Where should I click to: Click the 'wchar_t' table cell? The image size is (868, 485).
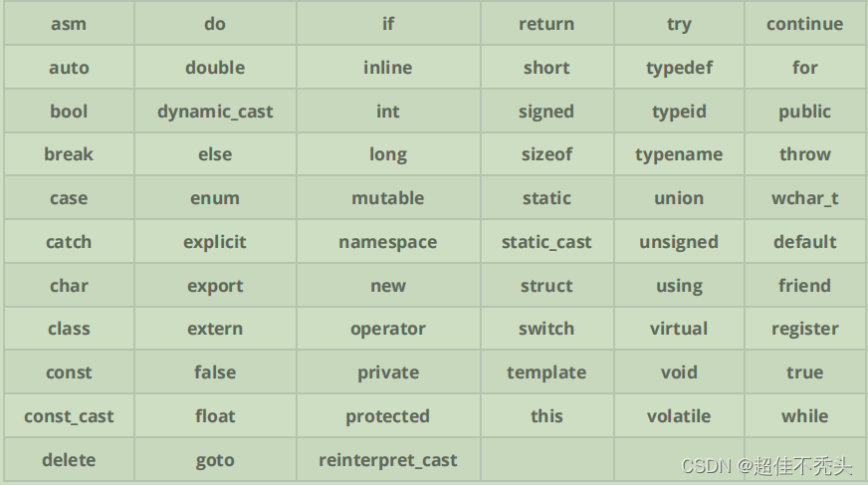point(805,198)
